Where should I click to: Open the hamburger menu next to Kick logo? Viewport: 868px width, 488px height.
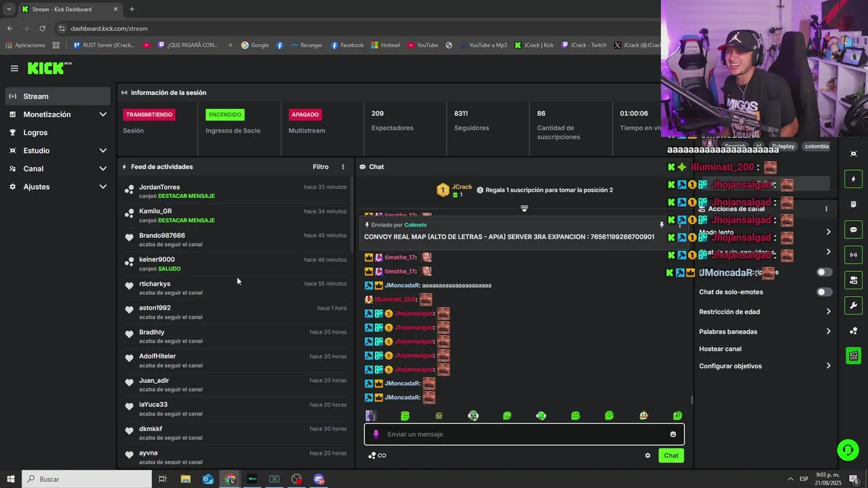(14, 68)
